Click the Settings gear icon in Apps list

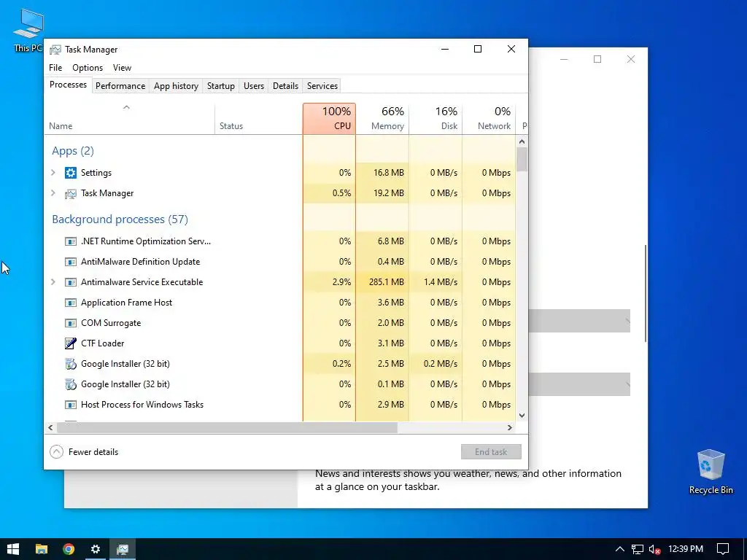pyautogui.click(x=71, y=173)
